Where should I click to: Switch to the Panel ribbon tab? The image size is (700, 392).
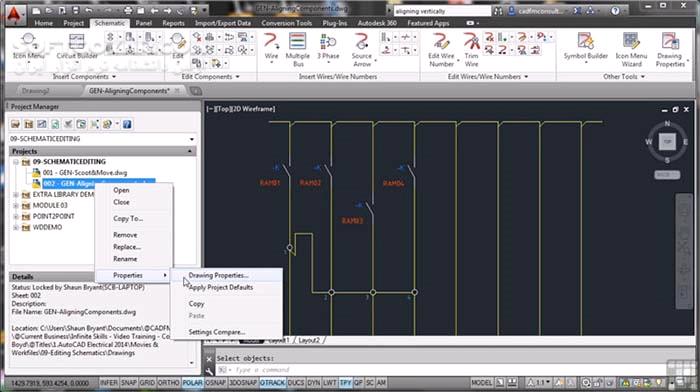[x=143, y=23]
